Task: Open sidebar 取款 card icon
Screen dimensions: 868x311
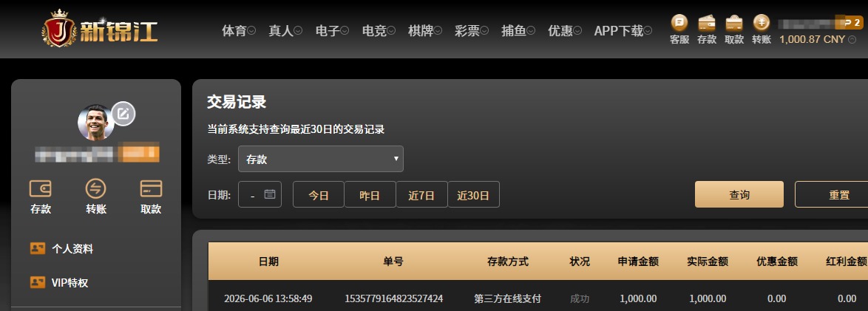Action: (x=151, y=188)
